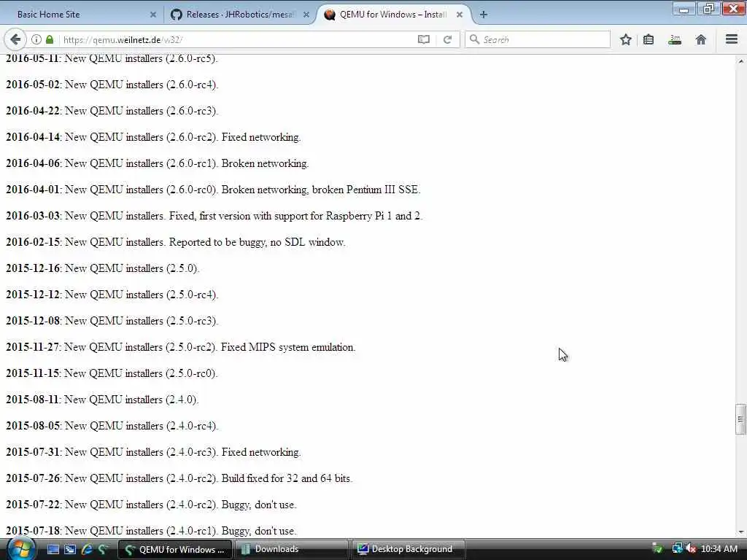Viewport: 747px width, 560px height.
Task: Select QEMU for Windows taskbar button
Action: (175, 549)
